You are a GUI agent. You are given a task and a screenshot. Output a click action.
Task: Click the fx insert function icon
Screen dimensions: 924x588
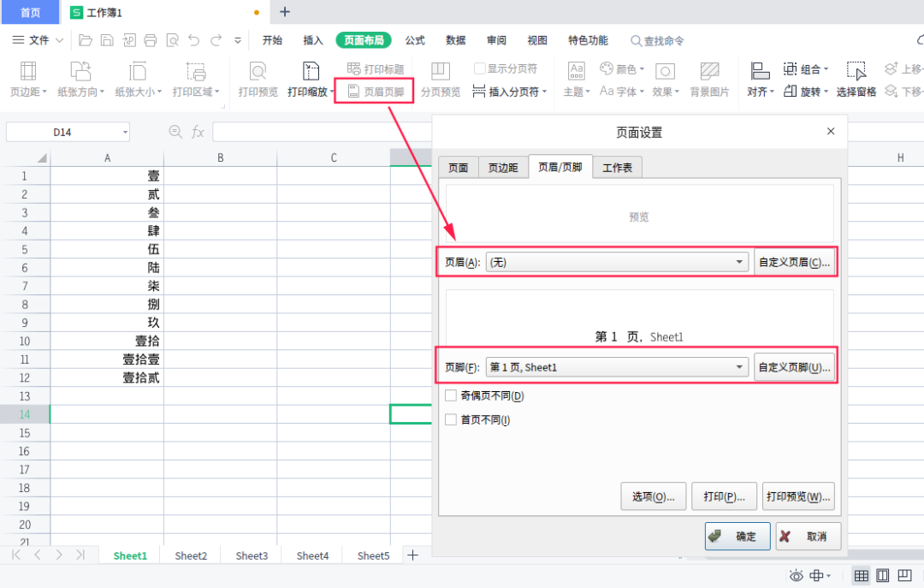pos(198,132)
